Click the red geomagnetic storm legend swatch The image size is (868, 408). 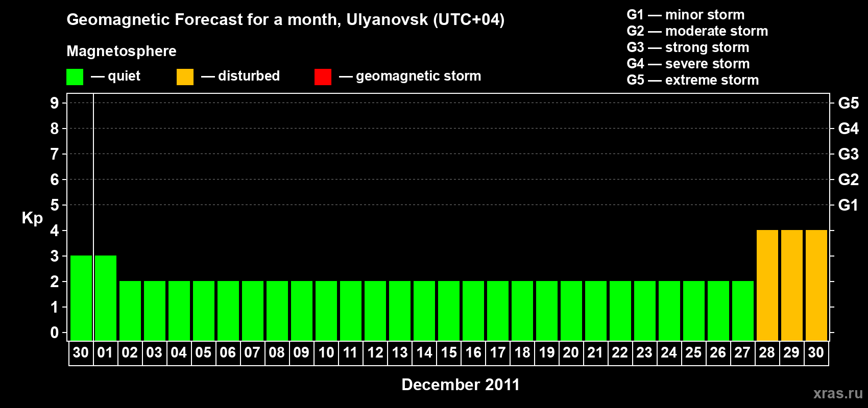point(323,77)
